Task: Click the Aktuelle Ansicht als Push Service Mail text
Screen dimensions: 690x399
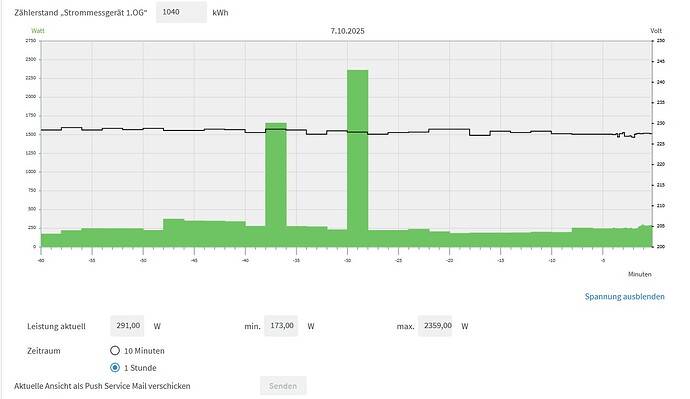Action: [102, 386]
